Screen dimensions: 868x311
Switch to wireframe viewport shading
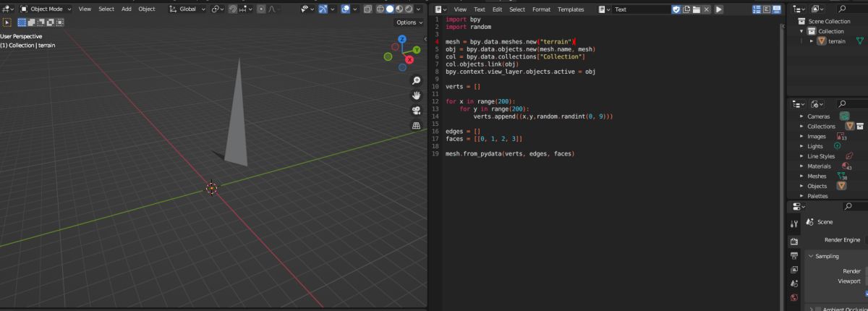click(380, 9)
